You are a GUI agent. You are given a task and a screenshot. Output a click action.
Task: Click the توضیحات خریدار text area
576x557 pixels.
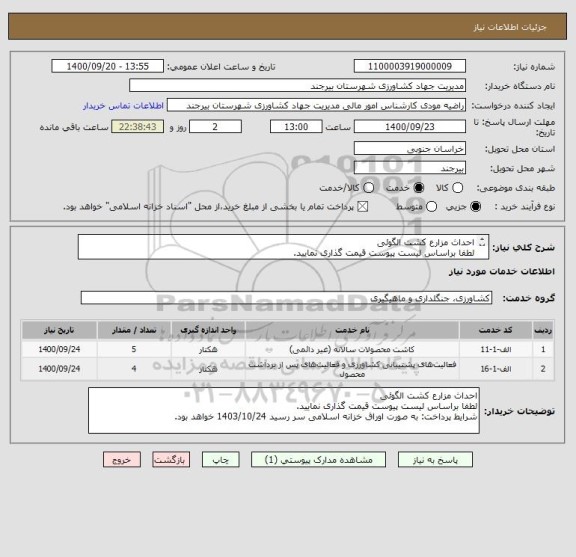[284, 410]
